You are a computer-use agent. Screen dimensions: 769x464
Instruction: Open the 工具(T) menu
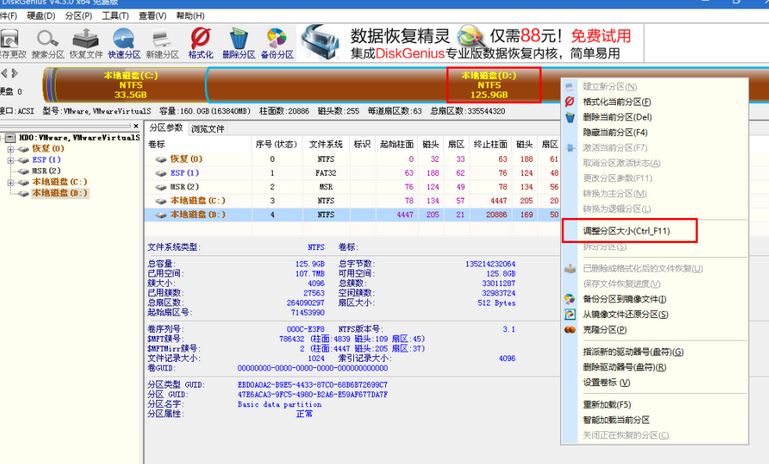point(115,16)
